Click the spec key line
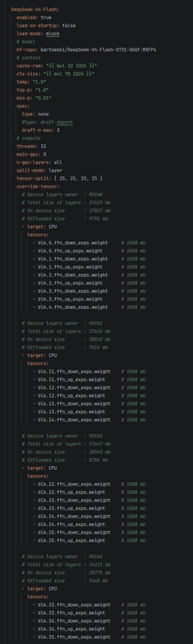The image size is (193, 644). 23,106
